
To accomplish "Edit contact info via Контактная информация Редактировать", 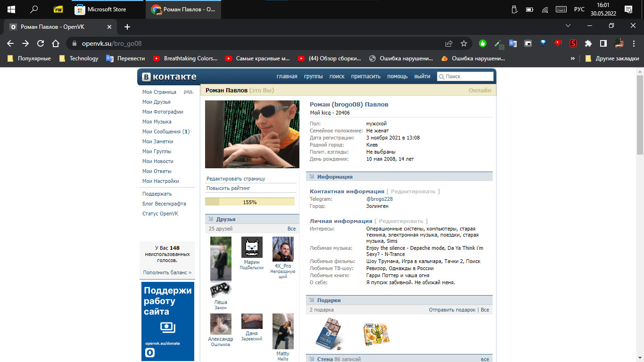I will [413, 191].
